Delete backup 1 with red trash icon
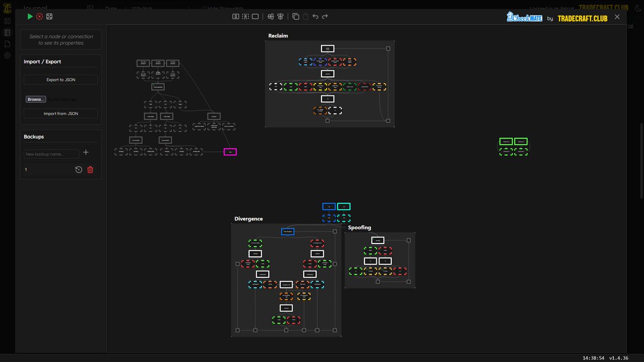644x362 pixels. tap(90, 170)
